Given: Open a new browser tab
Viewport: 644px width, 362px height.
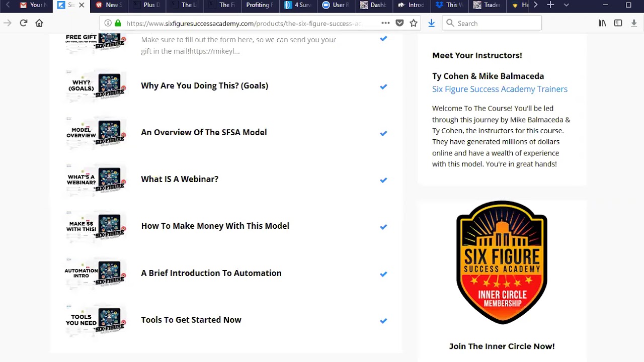Looking at the screenshot, I should [x=550, y=5].
